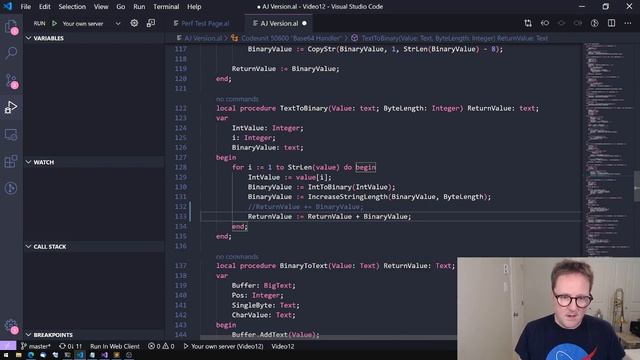Image resolution: width=640 pixels, height=360 pixels.
Task: Open the Manage gear in activity bar
Action: click(11, 326)
